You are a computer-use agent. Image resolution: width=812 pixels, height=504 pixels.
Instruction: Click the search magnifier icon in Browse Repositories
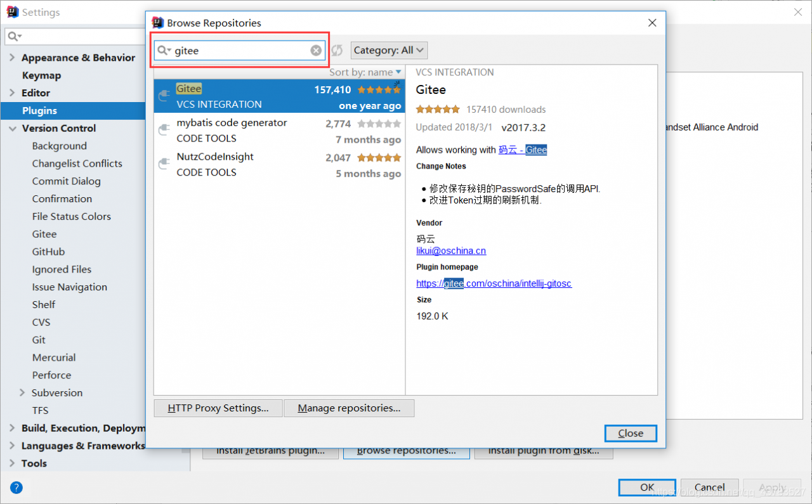(x=164, y=51)
